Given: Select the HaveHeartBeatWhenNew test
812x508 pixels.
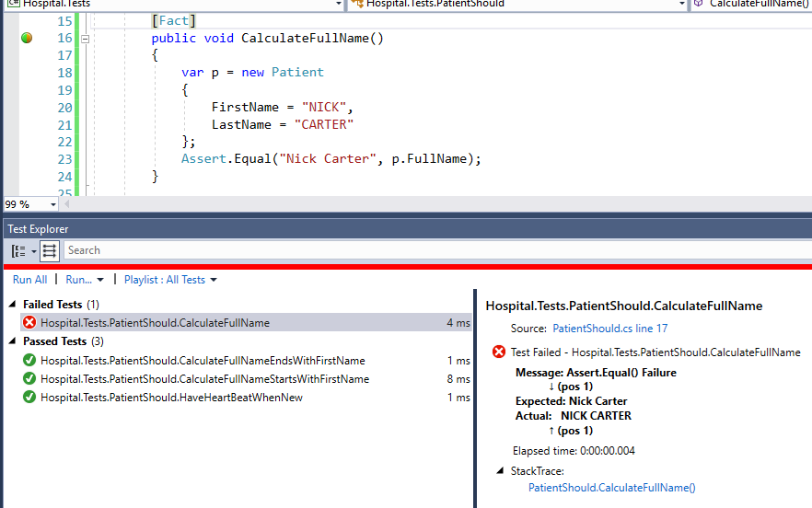Looking at the screenshot, I should pyautogui.click(x=246, y=398).
